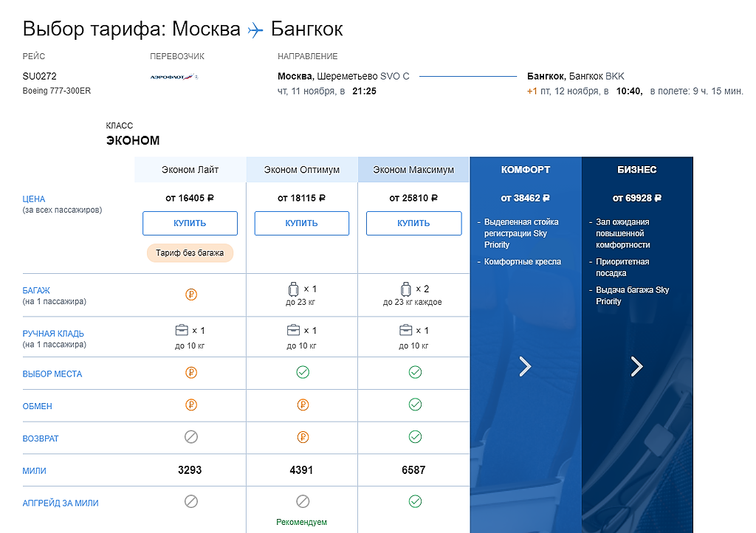Open the РУЧНАЯ КЛАДЬ info link
The height and width of the screenshot is (533, 756).
pyautogui.click(x=53, y=334)
